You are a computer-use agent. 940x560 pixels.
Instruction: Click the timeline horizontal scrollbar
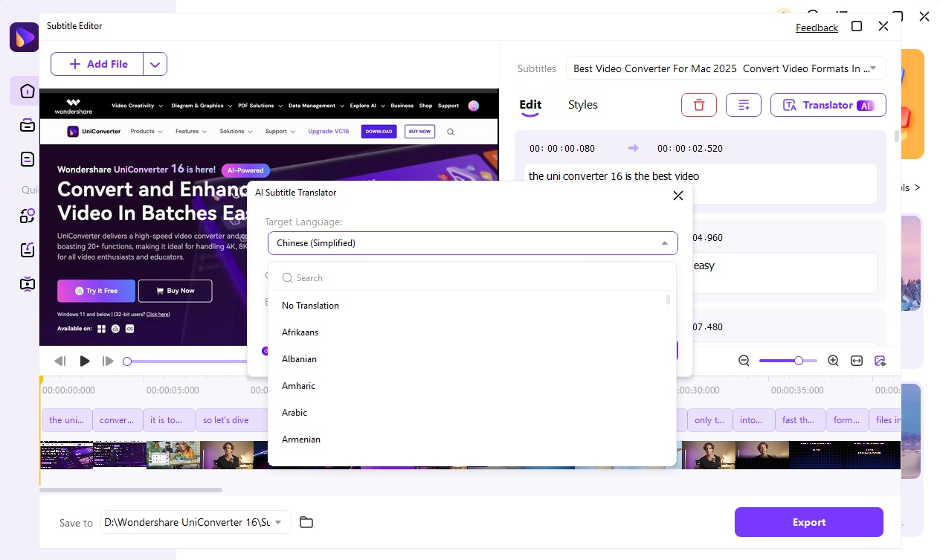coord(131,490)
